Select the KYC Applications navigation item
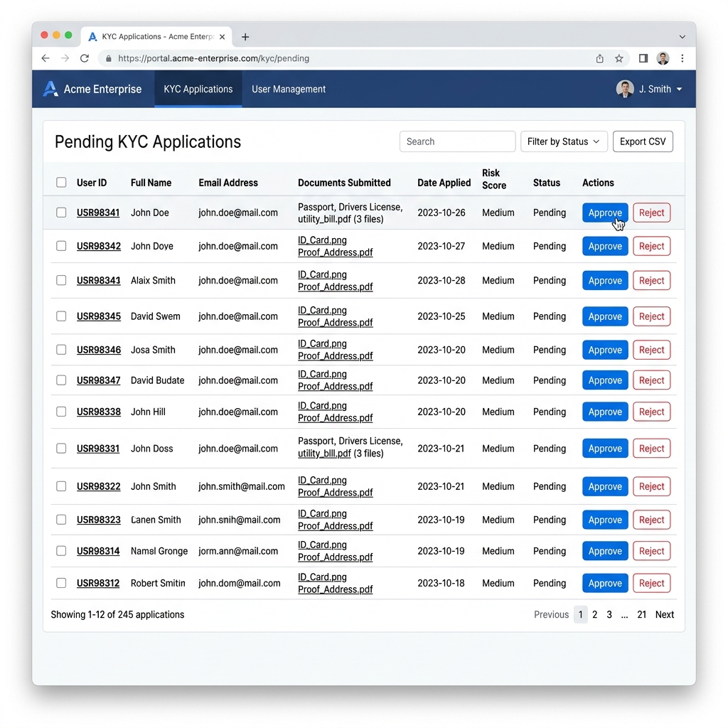 click(198, 89)
